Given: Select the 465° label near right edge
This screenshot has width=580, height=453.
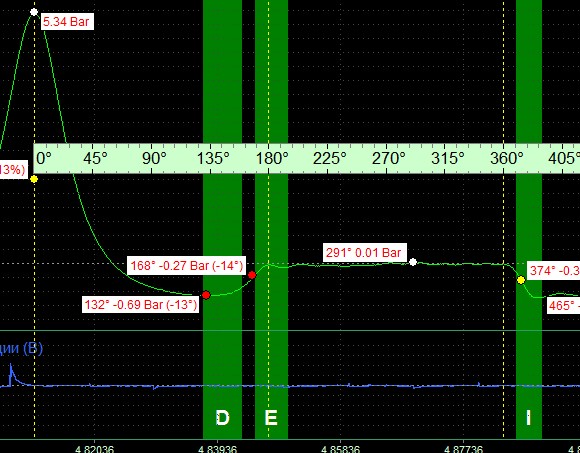Looking at the screenshot, I should [x=564, y=305].
